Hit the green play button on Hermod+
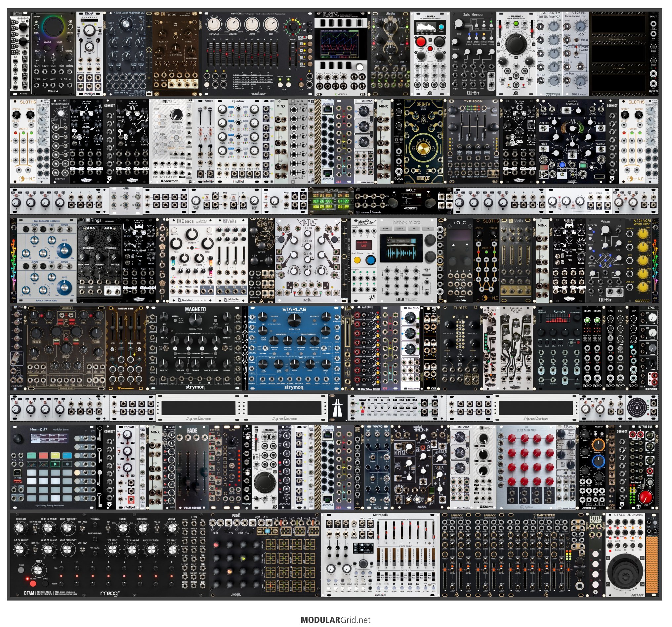Screen dimensions: 672x627 click(55, 464)
